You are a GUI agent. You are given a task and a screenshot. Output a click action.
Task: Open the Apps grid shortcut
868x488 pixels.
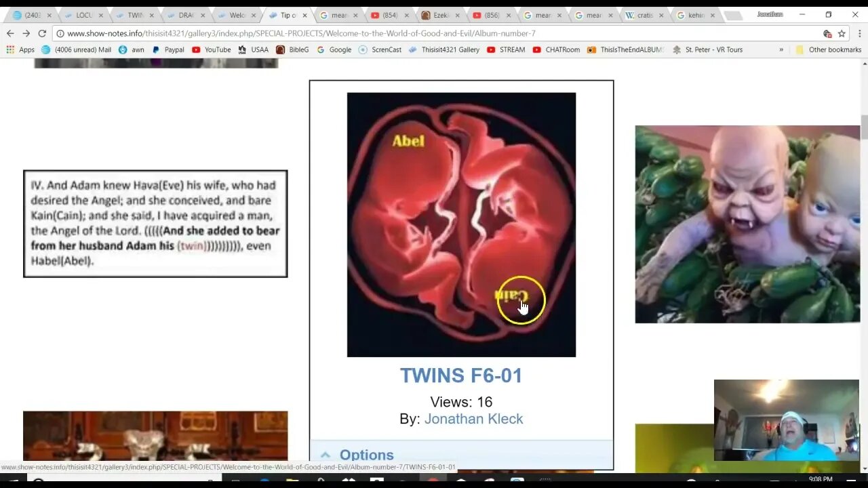click(20, 49)
